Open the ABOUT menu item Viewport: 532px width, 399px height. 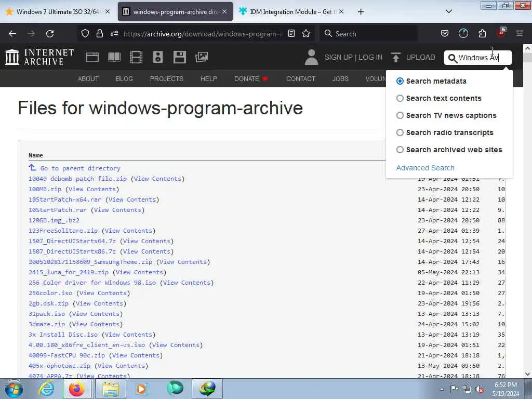[x=88, y=79]
